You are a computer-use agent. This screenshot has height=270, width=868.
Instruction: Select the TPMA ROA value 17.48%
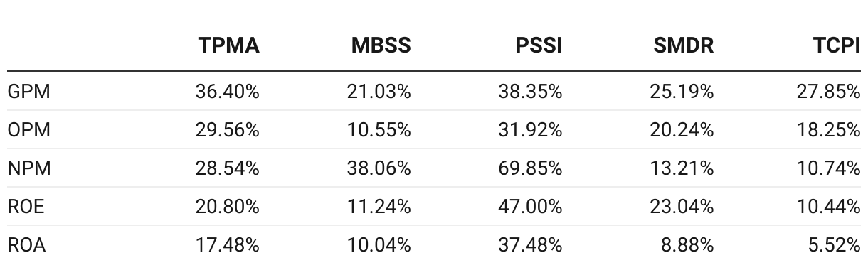click(227, 245)
